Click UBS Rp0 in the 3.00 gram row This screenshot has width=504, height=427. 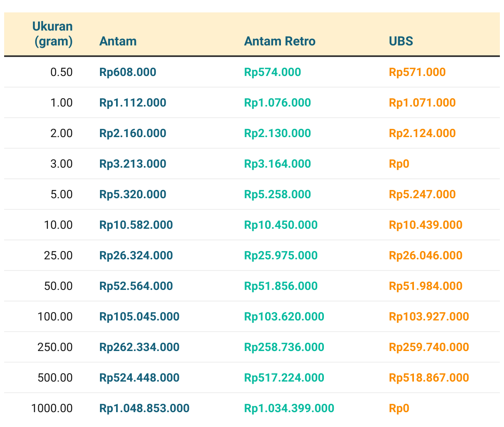(399, 164)
